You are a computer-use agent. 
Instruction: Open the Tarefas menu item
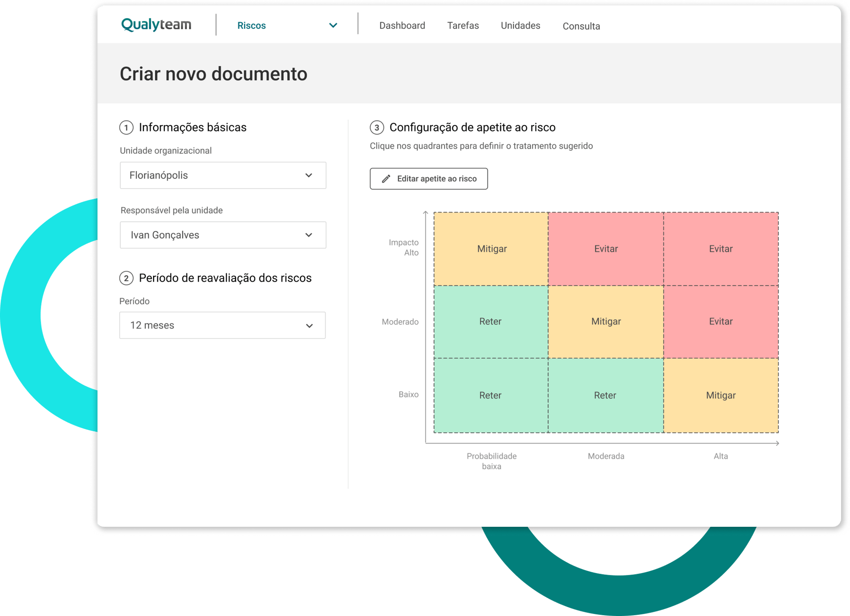coord(463,25)
